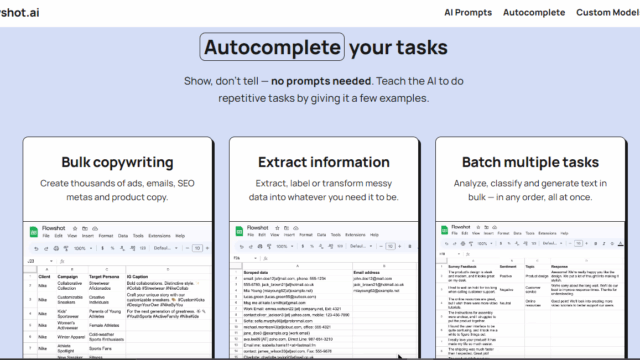Click the Target Persona header cell
Screen dimensions: 640x360
[107, 277]
